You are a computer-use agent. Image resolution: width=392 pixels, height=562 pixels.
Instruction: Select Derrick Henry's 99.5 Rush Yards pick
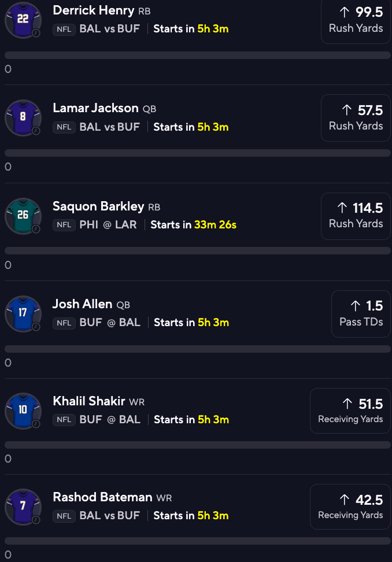tap(356, 21)
